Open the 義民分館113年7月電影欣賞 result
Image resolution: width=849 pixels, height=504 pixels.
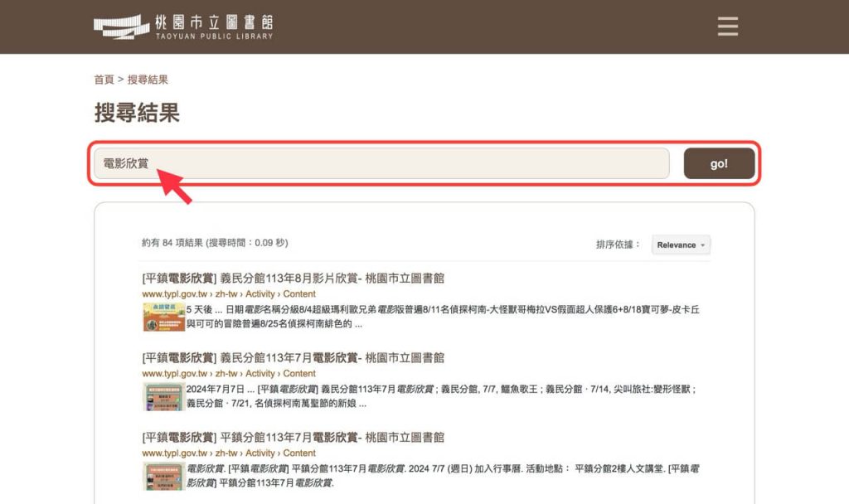point(293,358)
